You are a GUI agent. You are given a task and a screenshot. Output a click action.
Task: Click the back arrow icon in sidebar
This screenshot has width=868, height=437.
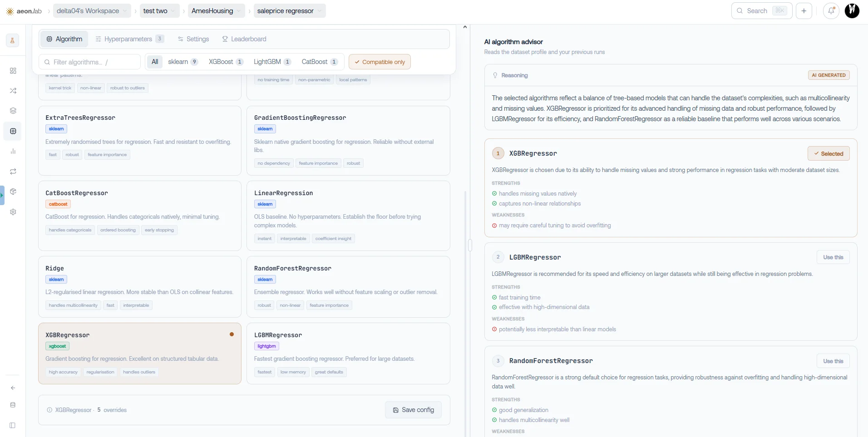tap(13, 388)
